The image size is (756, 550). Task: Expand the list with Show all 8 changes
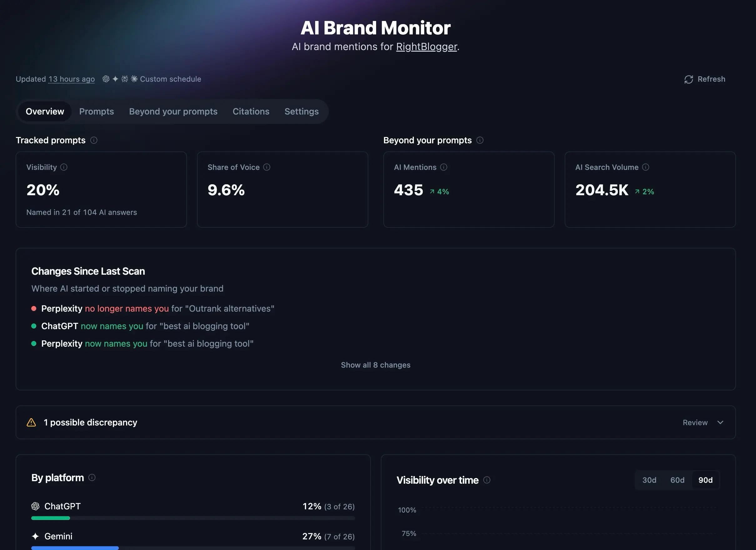[x=376, y=365]
